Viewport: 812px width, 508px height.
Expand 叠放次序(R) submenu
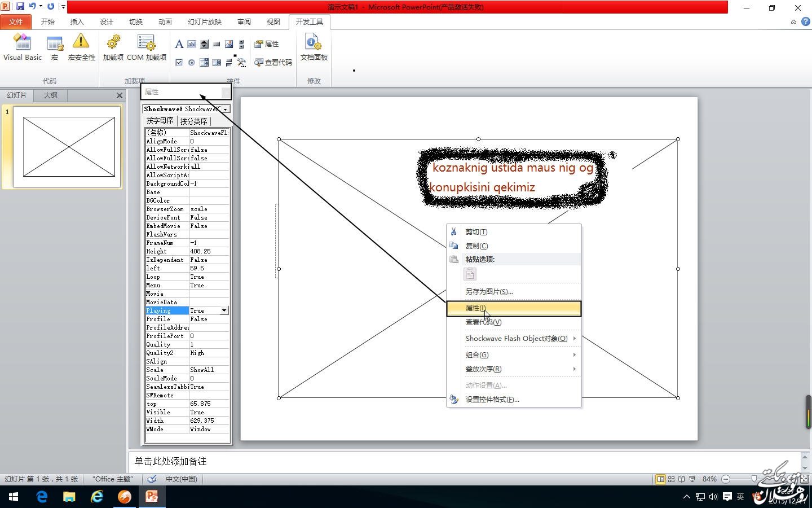(575, 369)
